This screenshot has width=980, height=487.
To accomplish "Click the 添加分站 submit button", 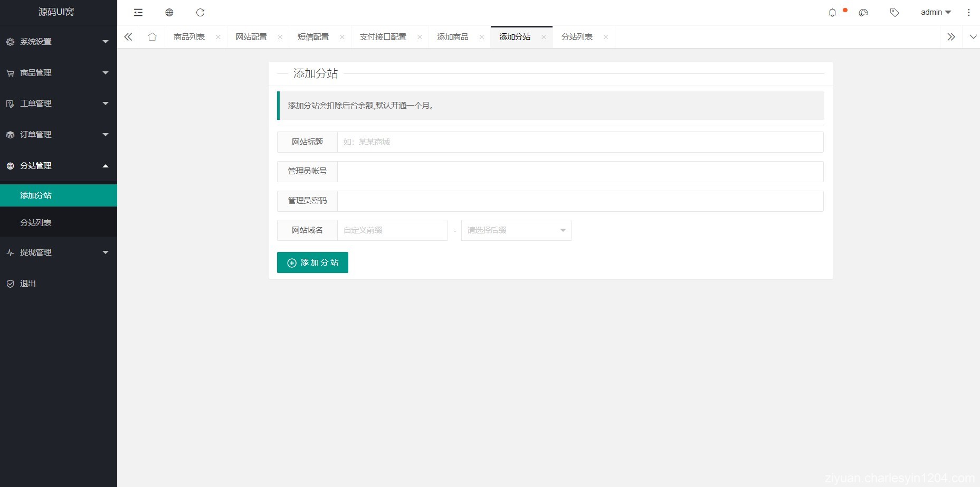I will coord(312,263).
